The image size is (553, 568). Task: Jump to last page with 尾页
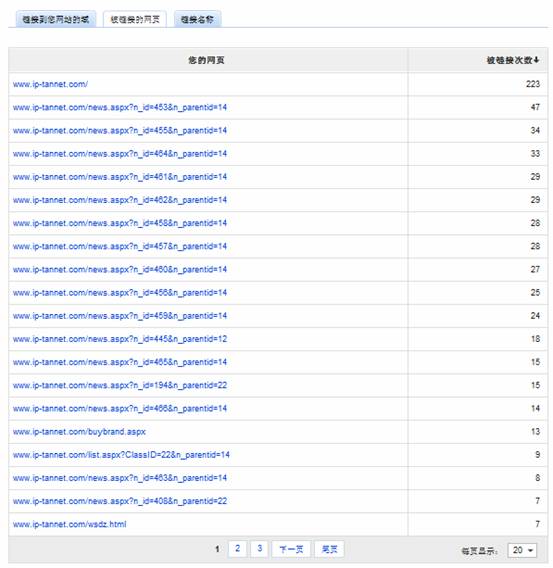tap(329, 549)
